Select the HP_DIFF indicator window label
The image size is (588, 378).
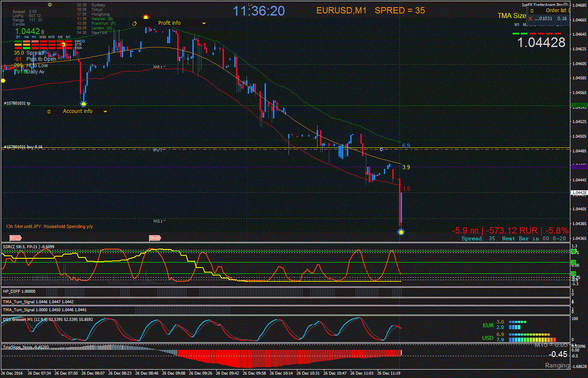(x=19, y=291)
